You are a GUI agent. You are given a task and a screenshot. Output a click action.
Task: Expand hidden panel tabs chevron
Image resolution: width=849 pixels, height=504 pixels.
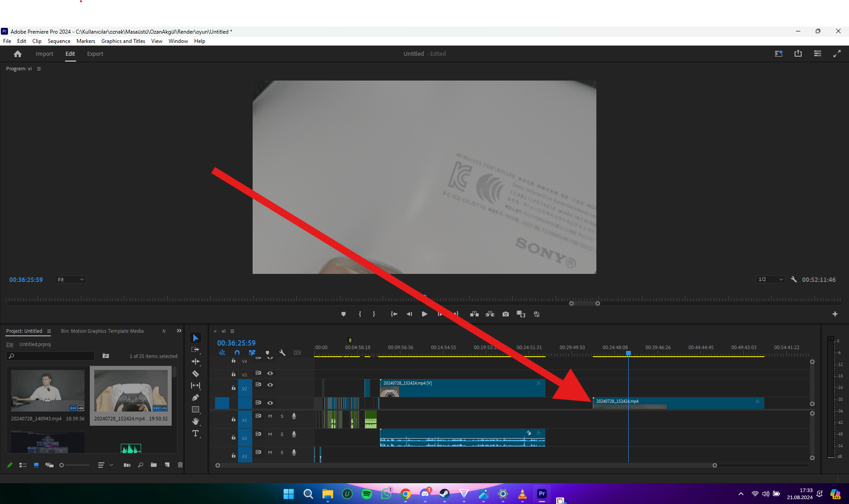[x=179, y=331]
